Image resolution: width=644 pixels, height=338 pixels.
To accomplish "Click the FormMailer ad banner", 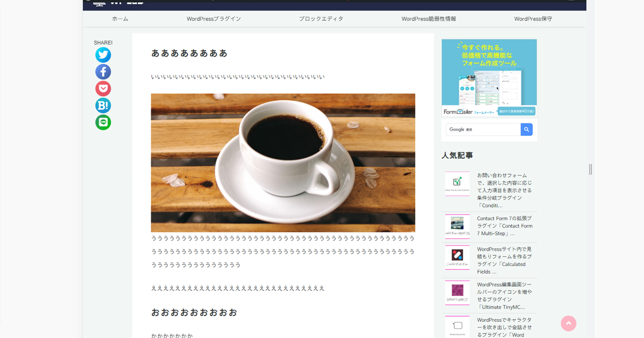I will 488,77.
